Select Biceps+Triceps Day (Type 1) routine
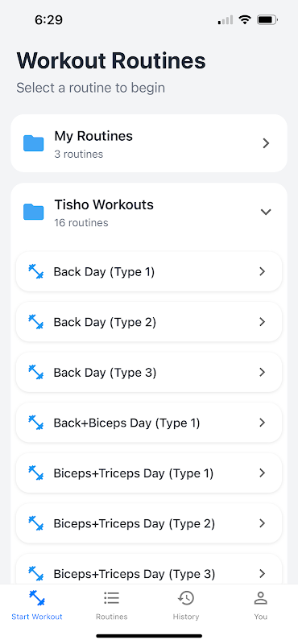Screen dimensions: 298x644 pyautogui.click(x=149, y=473)
